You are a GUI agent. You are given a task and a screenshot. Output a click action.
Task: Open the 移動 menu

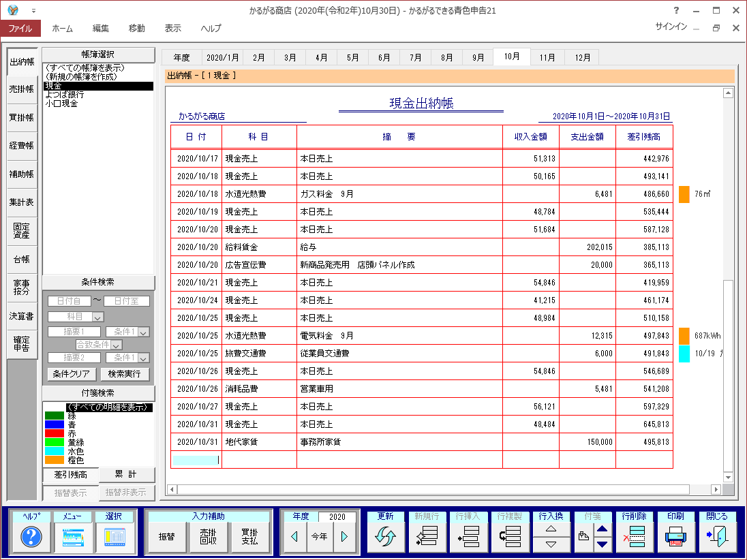(x=137, y=28)
